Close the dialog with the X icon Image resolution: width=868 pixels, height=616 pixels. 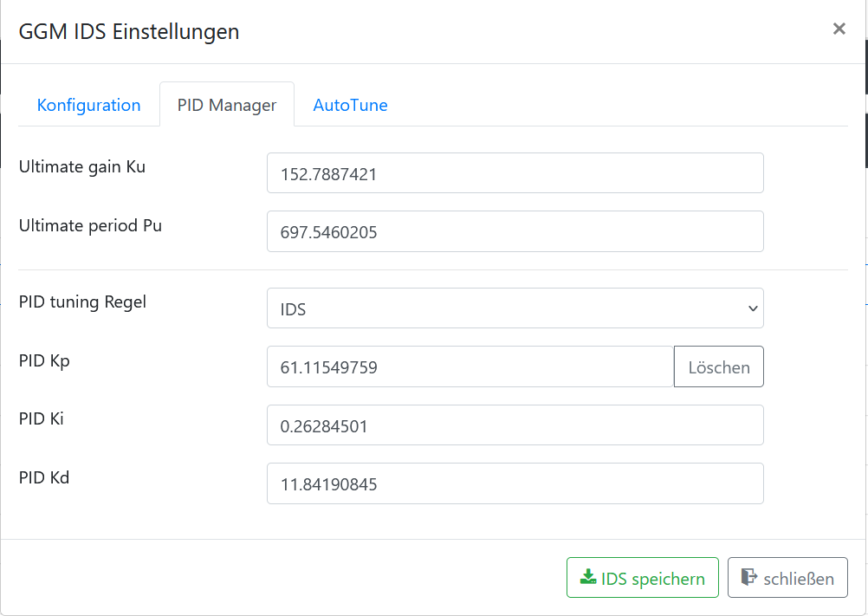[x=839, y=29]
